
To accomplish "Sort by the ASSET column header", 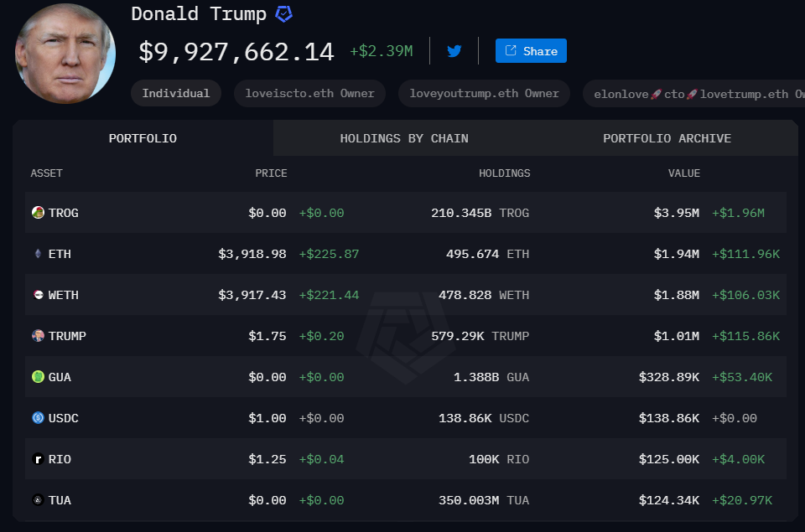I will point(46,173).
